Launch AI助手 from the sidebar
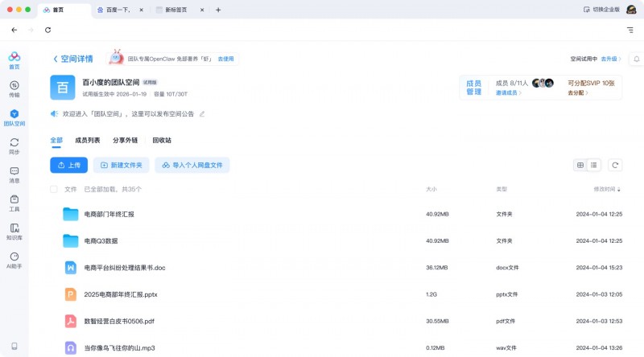644x357 pixels. pyautogui.click(x=14, y=260)
